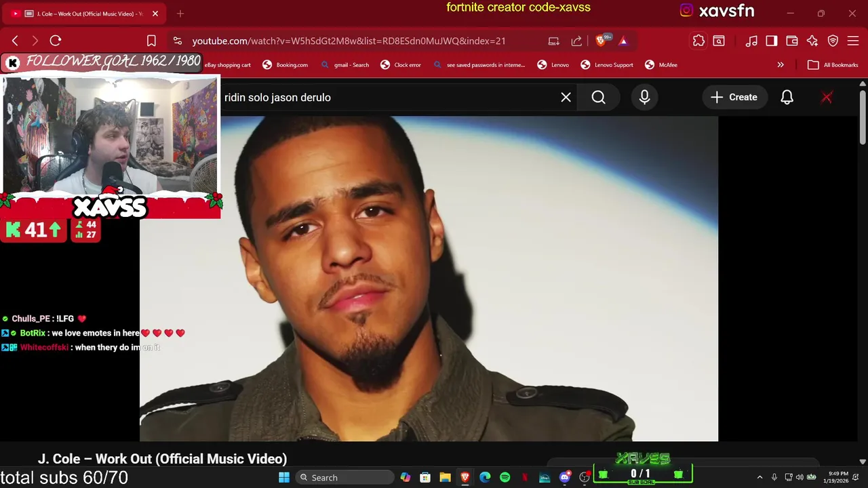Reload the YouTube page
Image resolution: width=868 pixels, height=488 pixels.
point(56,41)
